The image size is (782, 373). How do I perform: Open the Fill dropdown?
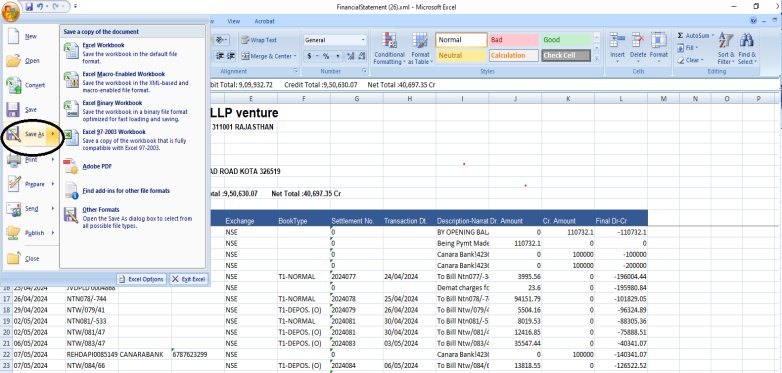pos(688,48)
